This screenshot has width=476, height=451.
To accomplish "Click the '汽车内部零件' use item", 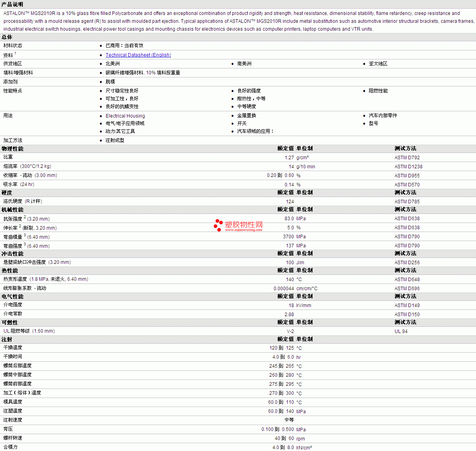I will pos(383,116).
